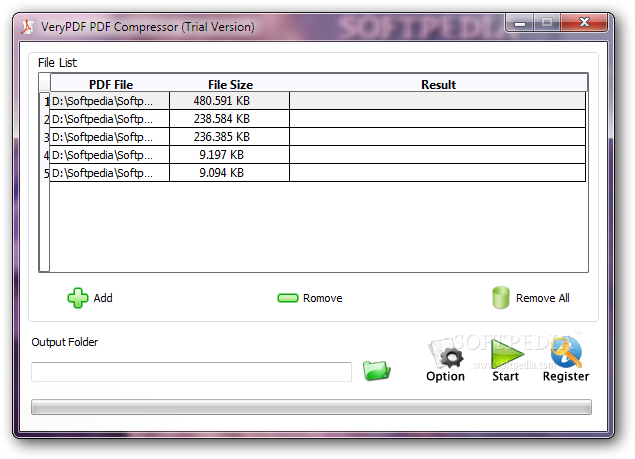
Task: Click into the Output Folder text field
Action: (x=191, y=372)
